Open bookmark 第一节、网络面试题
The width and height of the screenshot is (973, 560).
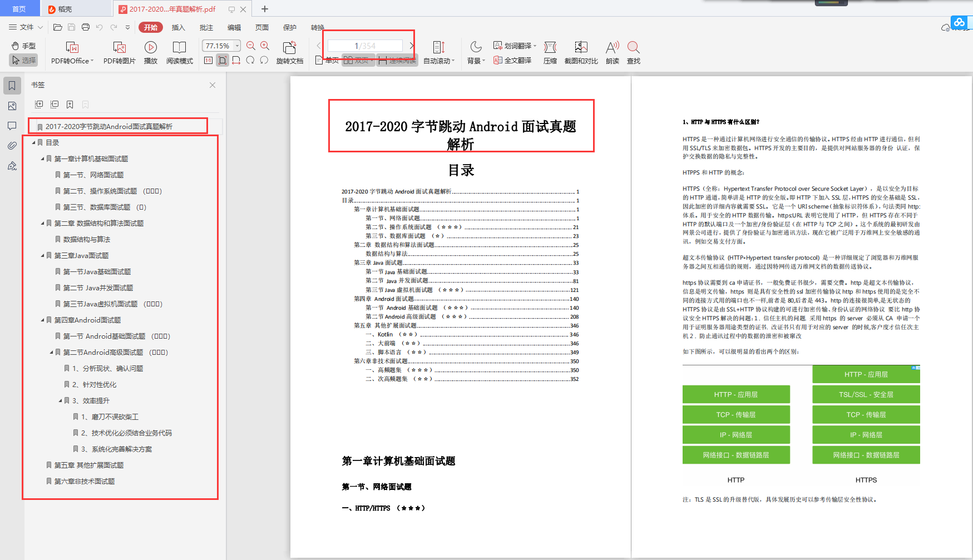coord(93,175)
